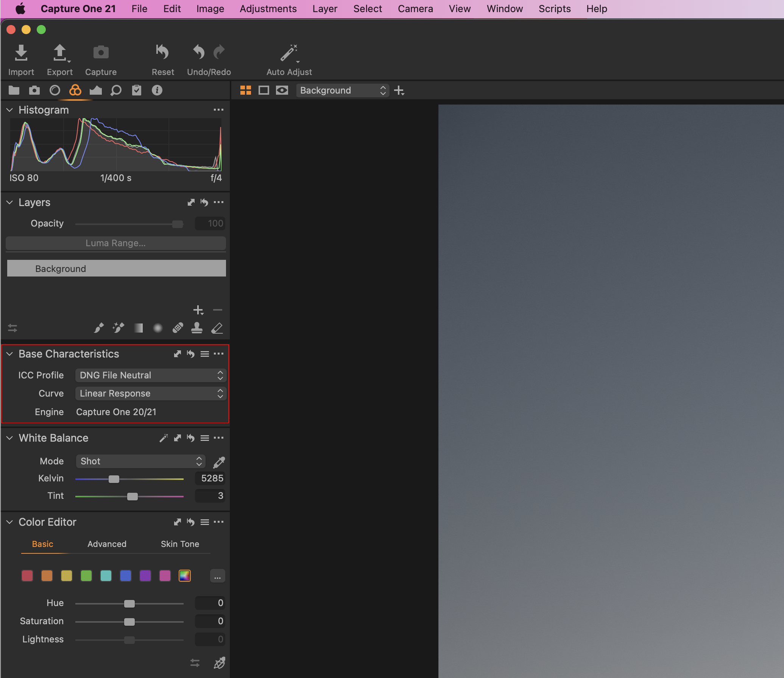784x678 pixels.
Task: Open the Layer menu
Action: pyautogui.click(x=325, y=9)
